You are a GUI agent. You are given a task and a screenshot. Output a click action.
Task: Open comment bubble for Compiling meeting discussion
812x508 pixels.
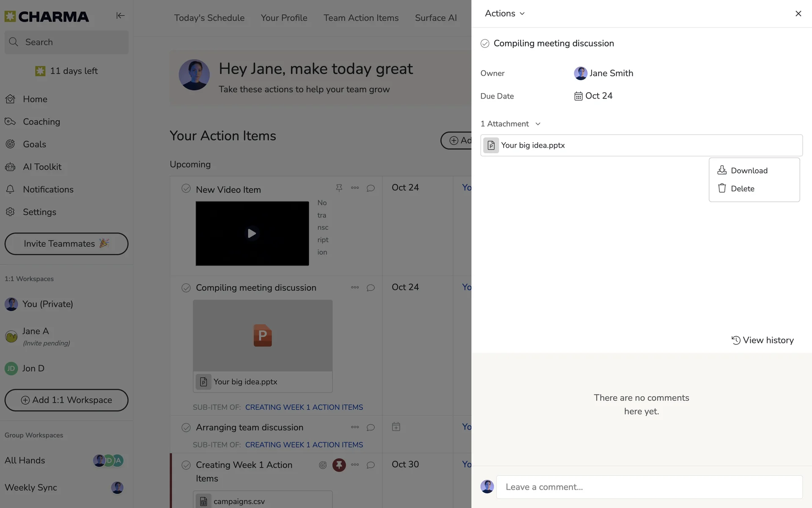coord(370,288)
